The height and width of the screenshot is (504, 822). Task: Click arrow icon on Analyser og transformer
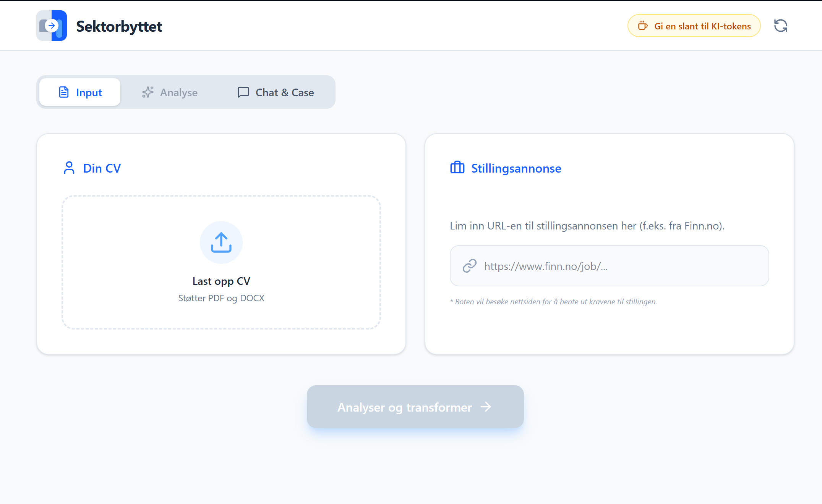point(486,407)
